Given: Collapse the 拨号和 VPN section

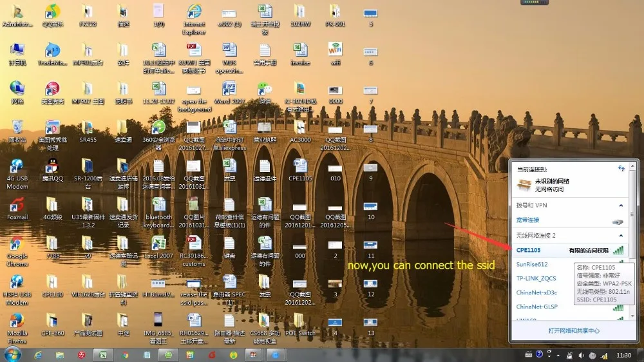Looking at the screenshot, I should pos(621,205).
